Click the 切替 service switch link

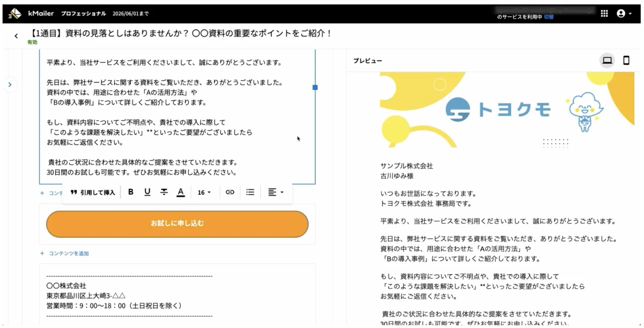[x=549, y=17]
